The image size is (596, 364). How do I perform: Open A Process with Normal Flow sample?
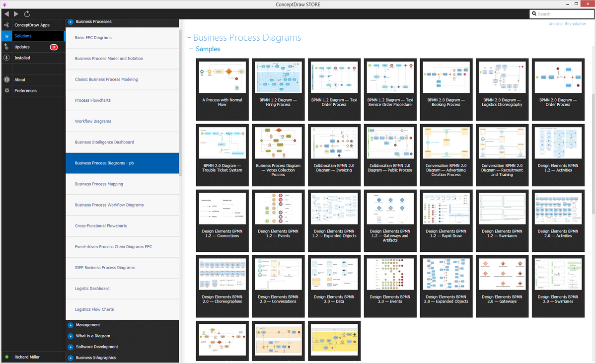222,89
